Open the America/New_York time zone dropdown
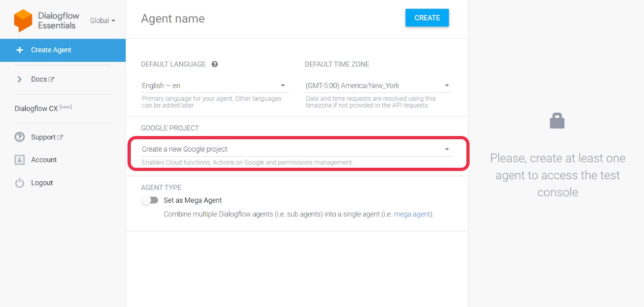The width and height of the screenshot is (644, 307). point(379,85)
